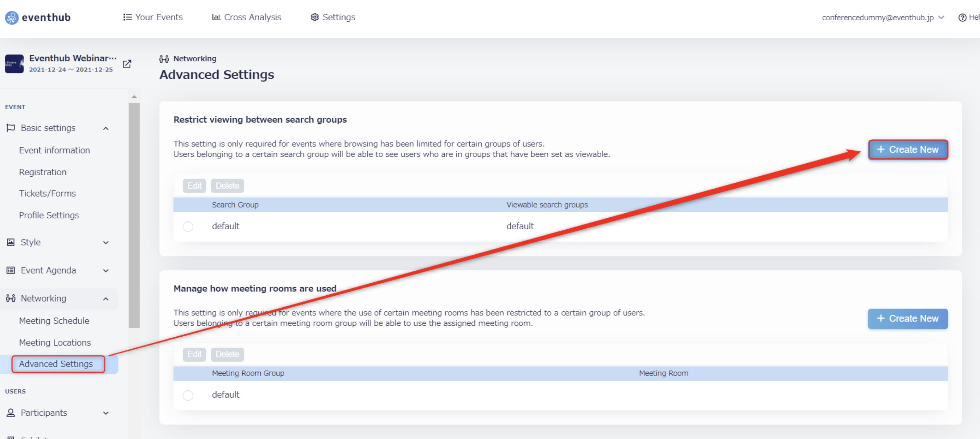Viewport: 980px width, 439px height.
Task: Select the default search group radio button
Action: pos(188,226)
